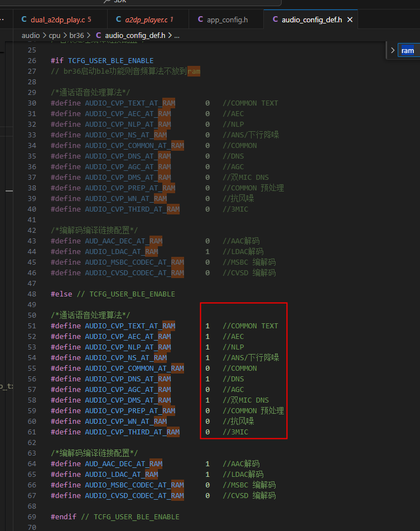Click the //LDAC comment on line 65

[x=243, y=474]
